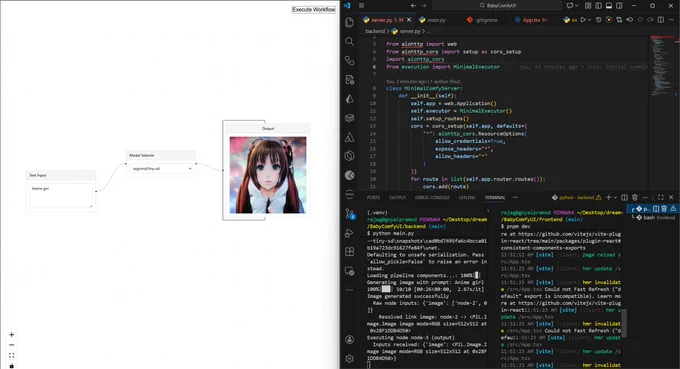Click the backend breadcrumb

pos(375,31)
